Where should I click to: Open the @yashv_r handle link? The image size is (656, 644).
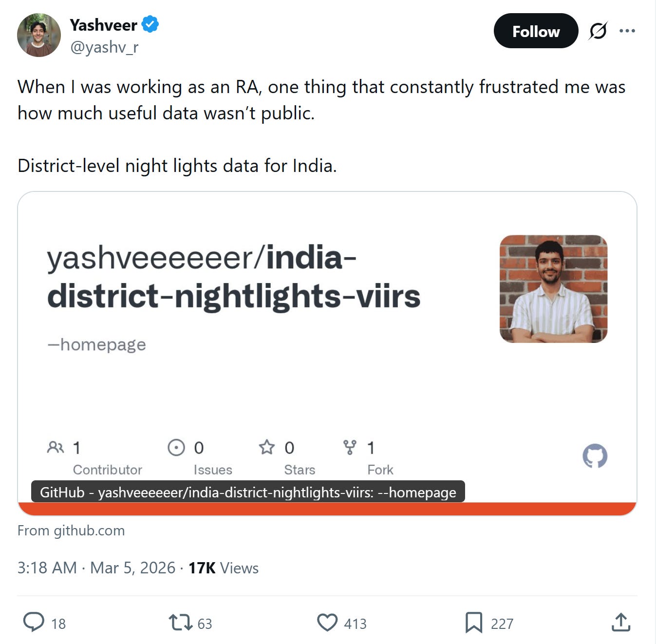pos(104,47)
